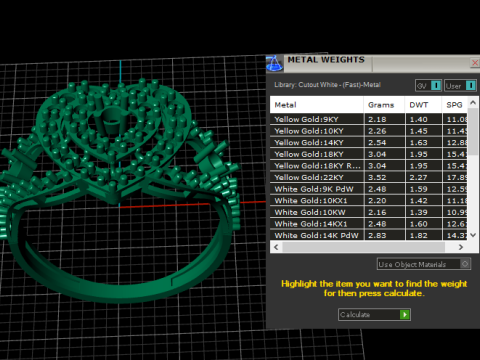Sort by the DWT column header
The width and height of the screenshot is (480, 360).
(423, 105)
